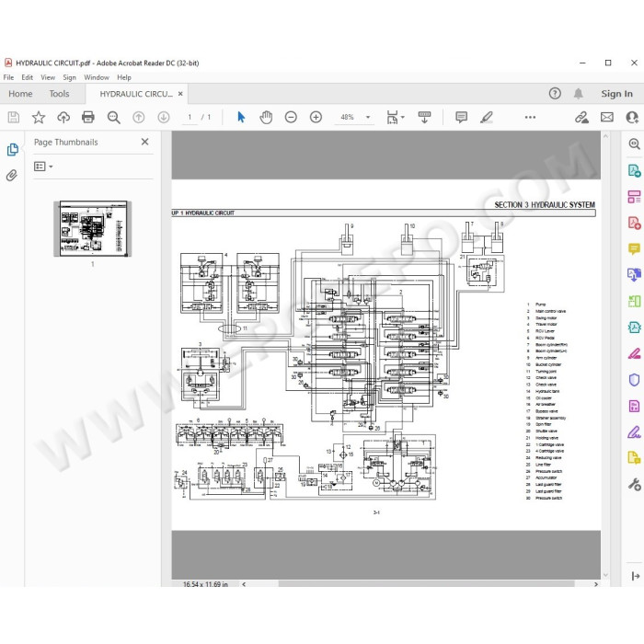Viewport: 644px width, 644px height.
Task: Click Export PDF tool in right pane
Action: point(634,170)
